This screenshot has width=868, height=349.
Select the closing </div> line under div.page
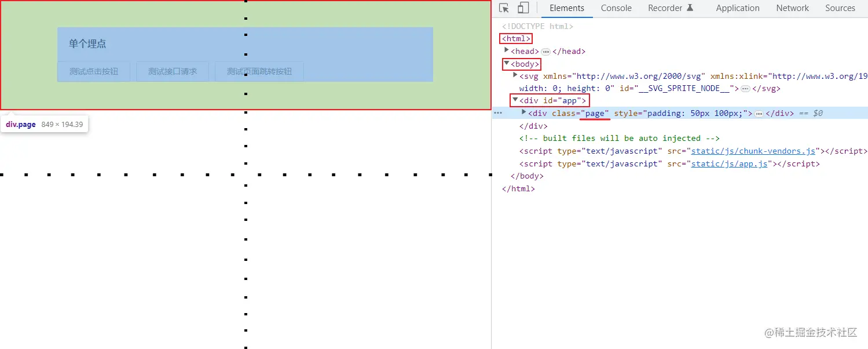533,126
